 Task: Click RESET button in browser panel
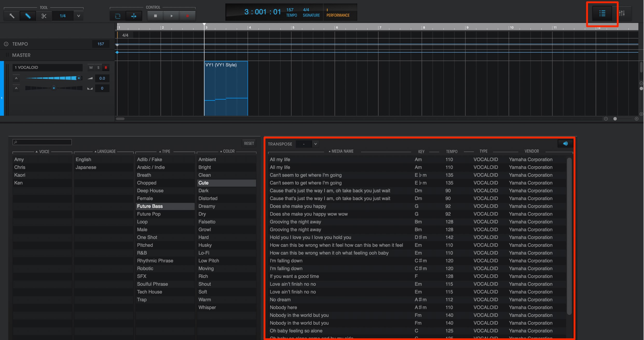pos(248,142)
